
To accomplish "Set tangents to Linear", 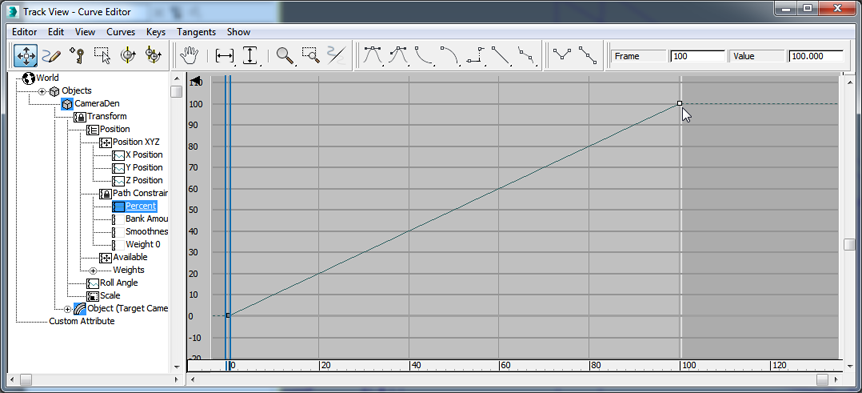I will [x=501, y=56].
